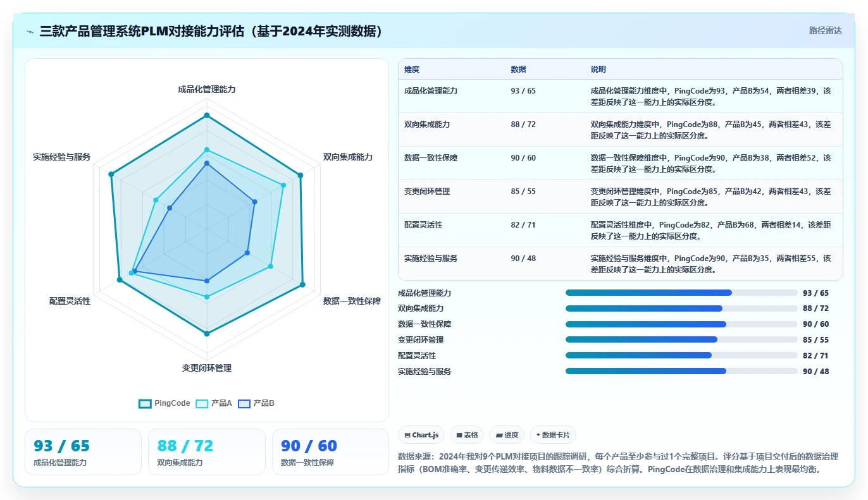Toggle PingCode series in chart legend

tap(164, 403)
